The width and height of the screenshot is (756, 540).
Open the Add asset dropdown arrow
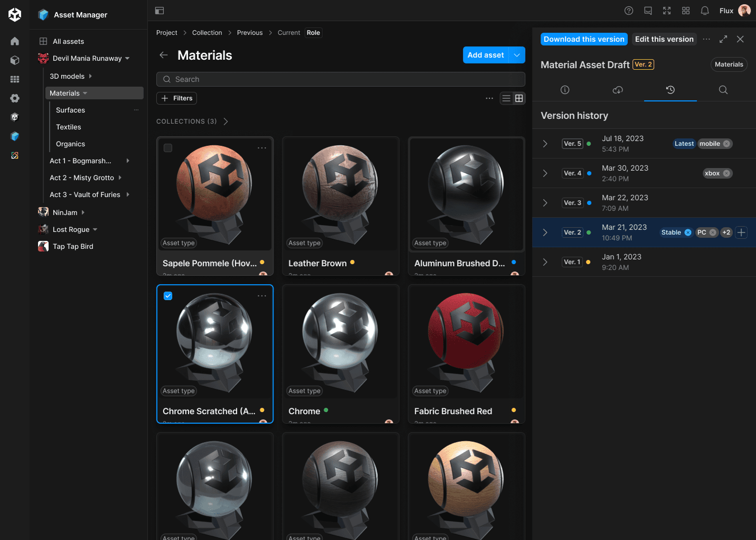[x=517, y=55]
